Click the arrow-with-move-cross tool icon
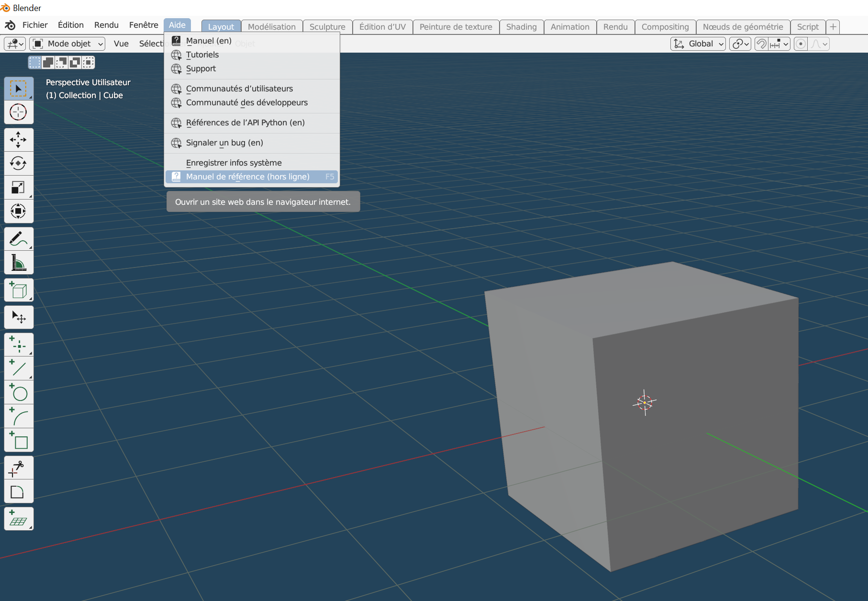This screenshot has height=601, width=868. point(19,317)
